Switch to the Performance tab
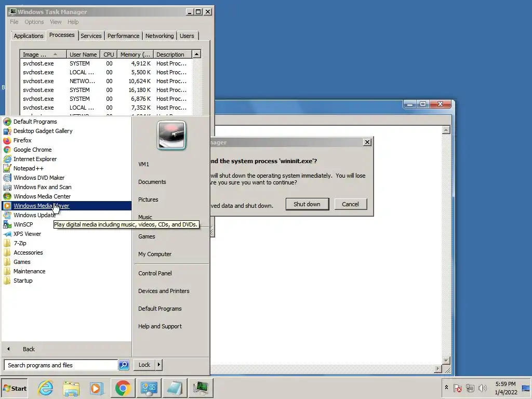Viewport: 532px width, 399px height. pos(124,36)
